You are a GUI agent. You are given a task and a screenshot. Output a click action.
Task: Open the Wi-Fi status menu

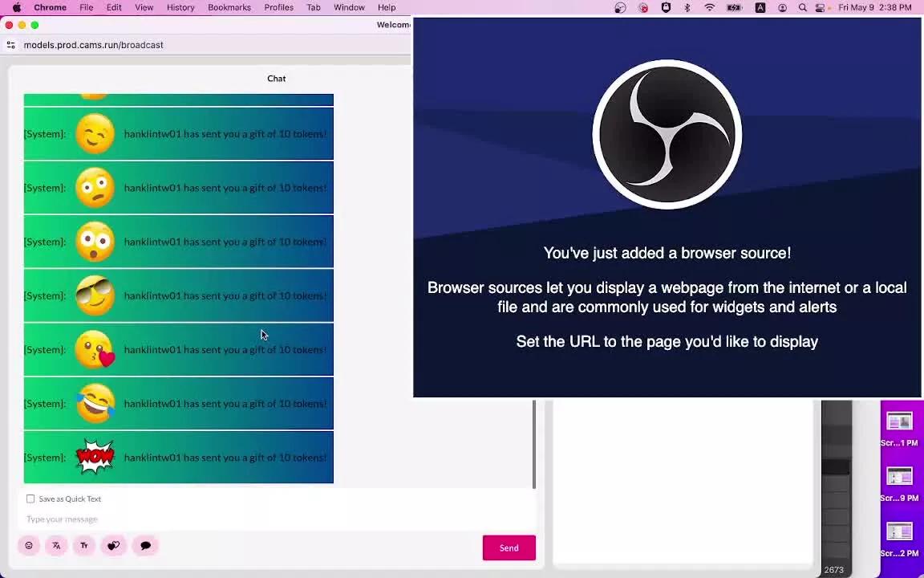(x=710, y=8)
